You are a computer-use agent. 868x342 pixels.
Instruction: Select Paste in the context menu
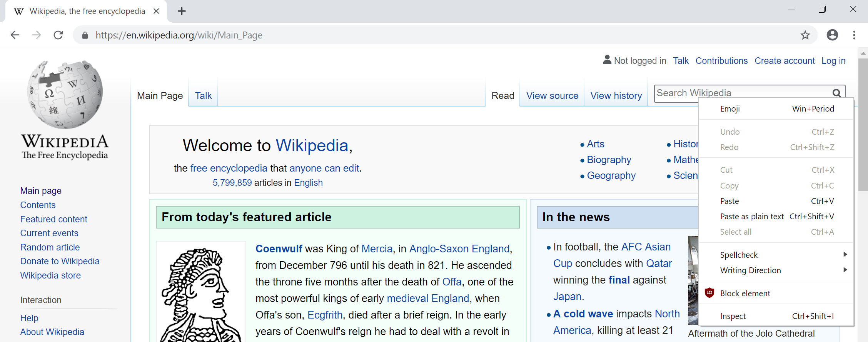776,201
